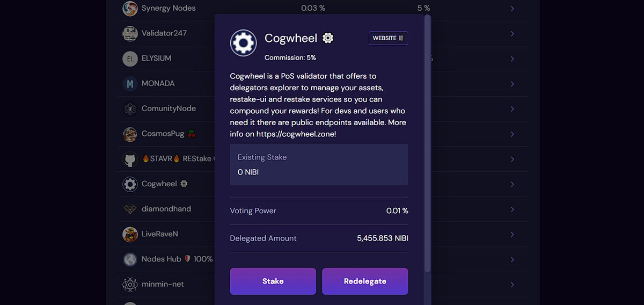This screenshot has width=644, height=305.
Task: Click the dialog's vertical scrollbar
Action: pos(427,143)
